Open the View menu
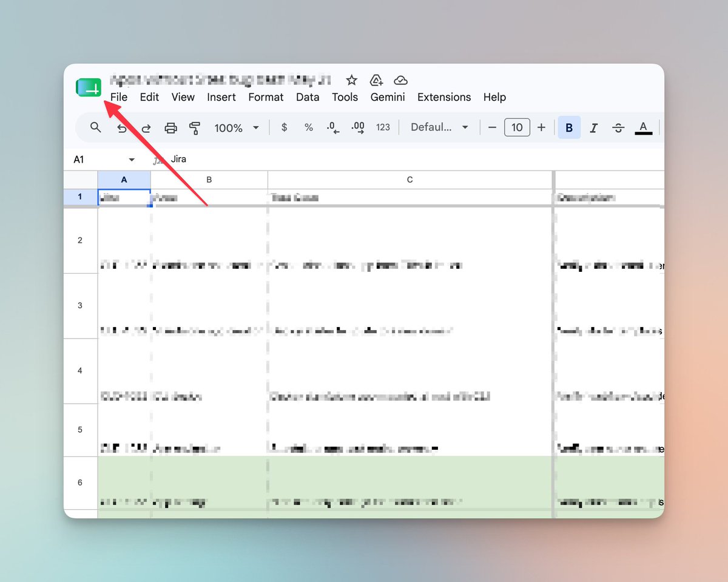 (x=183, y=97)
